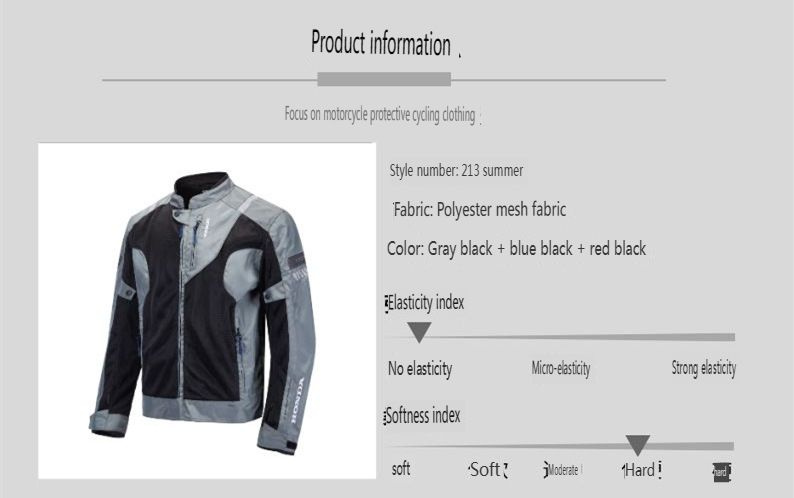Click the gray bar under the title
The height and width of the screenshot is (498, 794).
click(384, 79)
